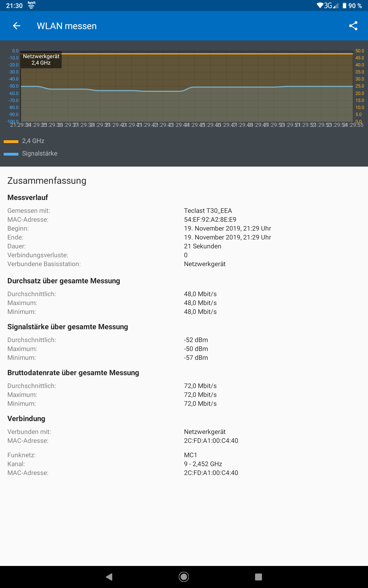Viewport: 368px width, 588px height.
Task: Tap Signalstärke über gesamte Messung heading
Action: (68, 327)
